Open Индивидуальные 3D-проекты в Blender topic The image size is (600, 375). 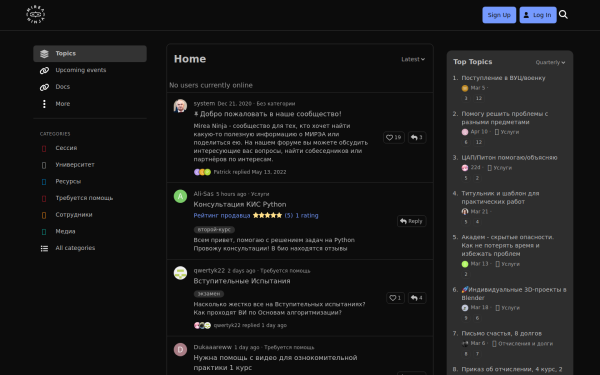[514, 294]
